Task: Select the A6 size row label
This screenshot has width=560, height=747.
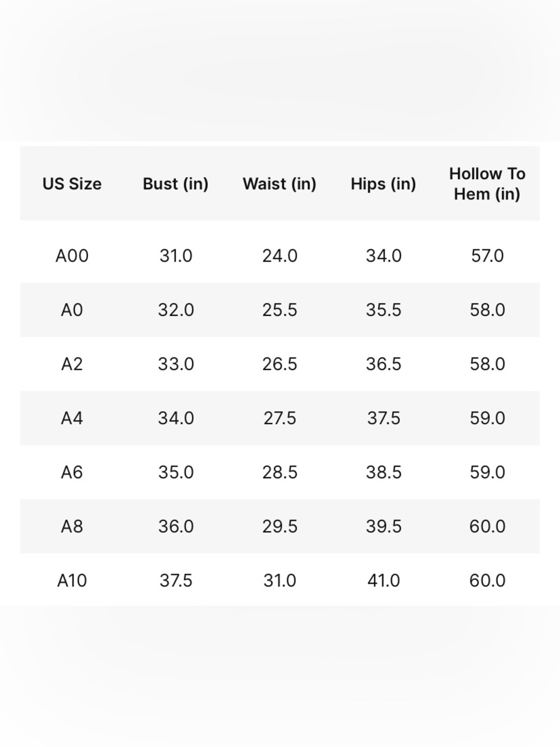Action: pyautogui.click(x=72, y=472)
